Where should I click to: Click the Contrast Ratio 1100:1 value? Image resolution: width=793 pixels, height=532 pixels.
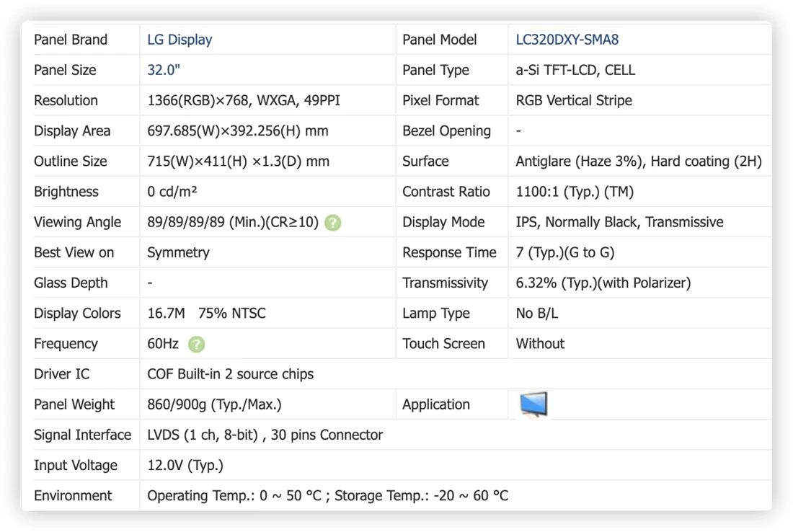[x=575, y=192]
